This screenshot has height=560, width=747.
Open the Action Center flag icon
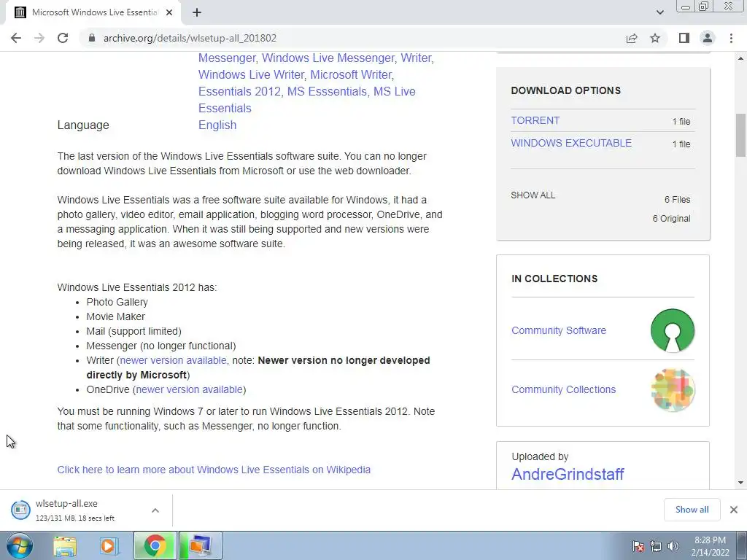tap(638, 546)
